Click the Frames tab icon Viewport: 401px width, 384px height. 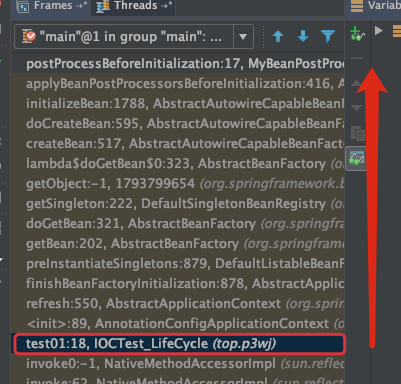[x=23, y=7]
